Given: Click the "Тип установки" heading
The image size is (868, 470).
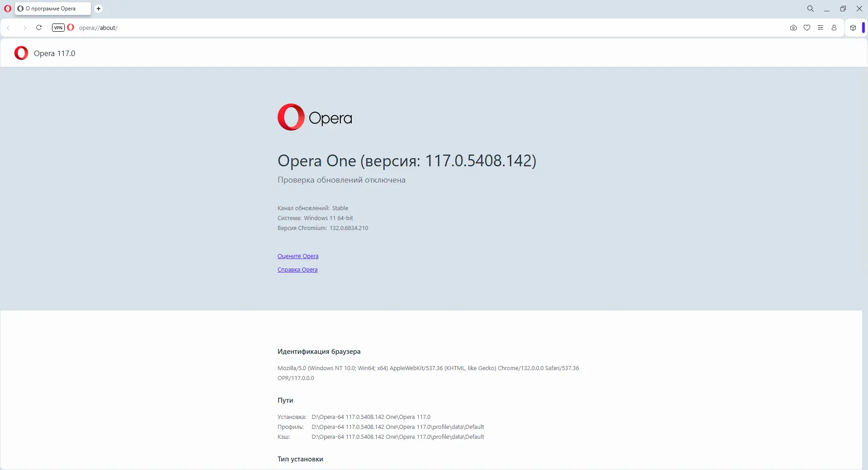Looking at the screenshot, I should coord(300,459).
